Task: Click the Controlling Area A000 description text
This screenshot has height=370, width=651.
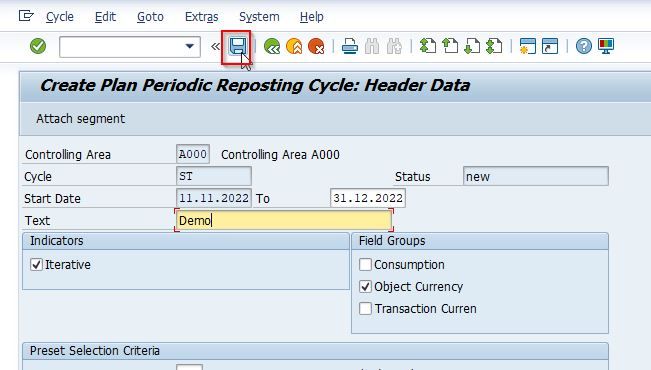Action: pos(280,154)
